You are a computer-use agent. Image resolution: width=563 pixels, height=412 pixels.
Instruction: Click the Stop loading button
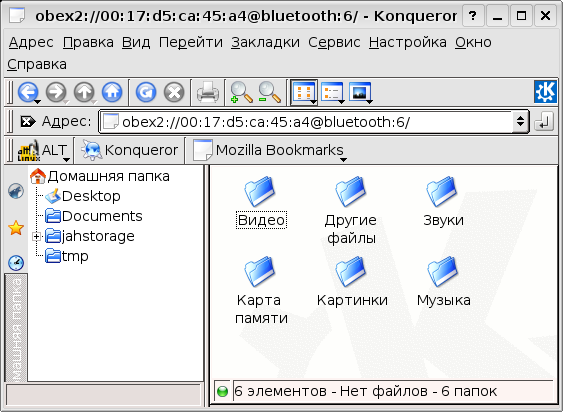pyautogui.click(x=174, y=92)
